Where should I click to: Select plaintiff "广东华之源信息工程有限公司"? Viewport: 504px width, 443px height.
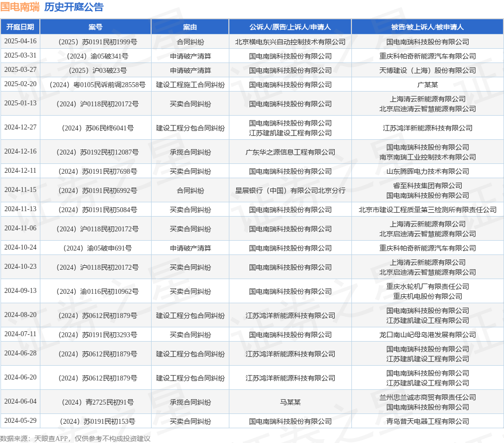coord(290,153)
